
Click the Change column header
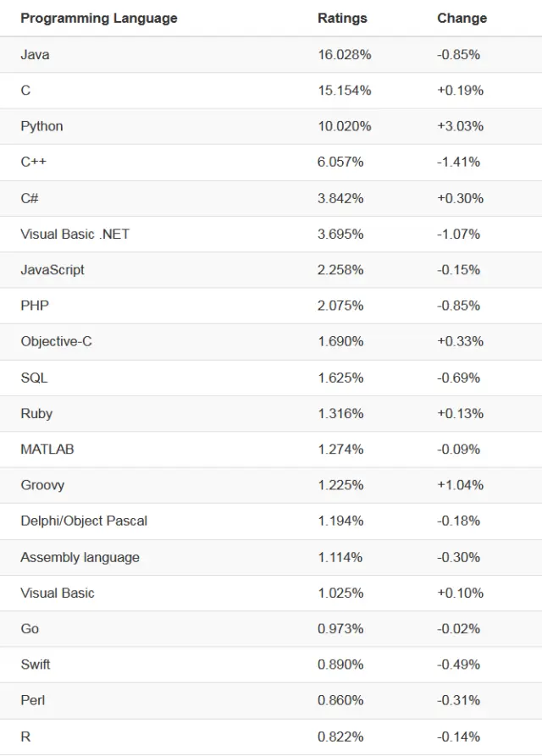pos(462,18)
